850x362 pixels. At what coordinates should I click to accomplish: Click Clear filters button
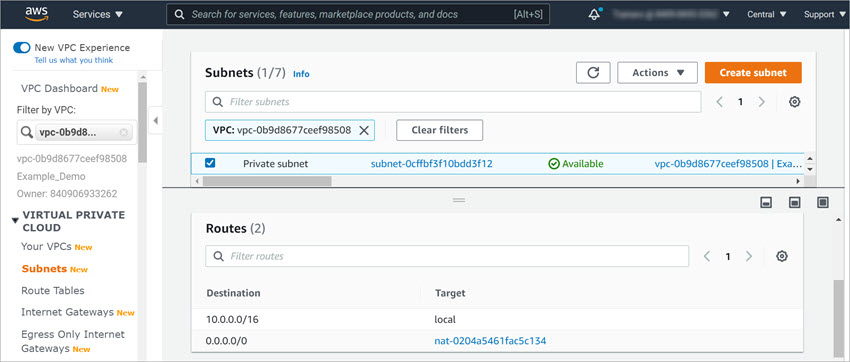[x=440, y=130]
